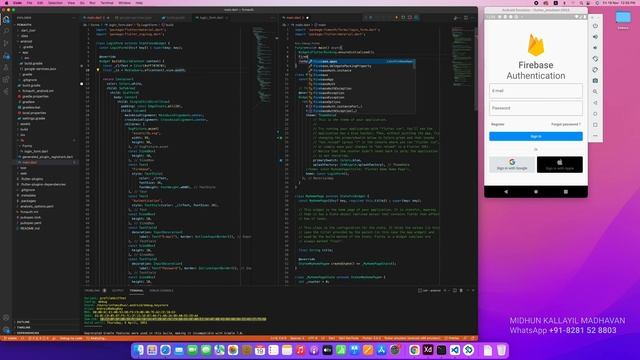Open the Search view in VS Code activity bar
The width and height of the screenshot is (640, 360).
tap(6, 31)
